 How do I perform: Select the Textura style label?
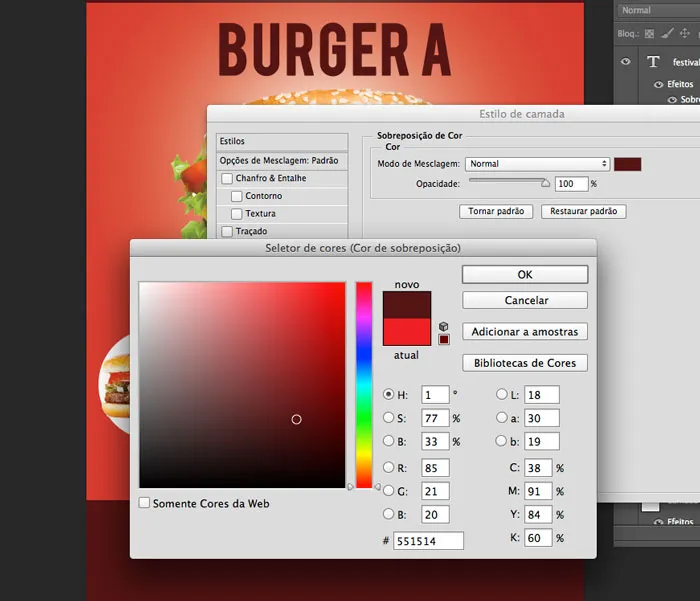tap(260, 213)
